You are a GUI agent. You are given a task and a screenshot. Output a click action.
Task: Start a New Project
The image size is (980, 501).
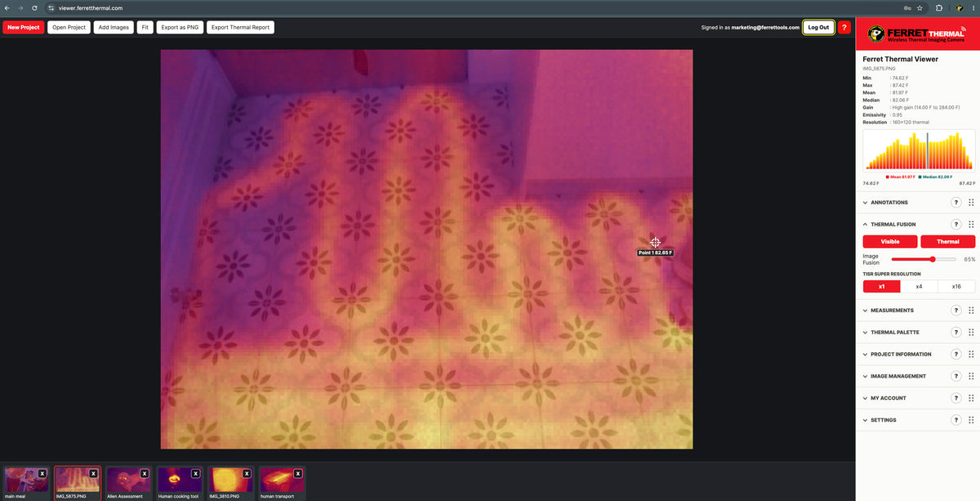pyautogui.click(x=24, y=27)
